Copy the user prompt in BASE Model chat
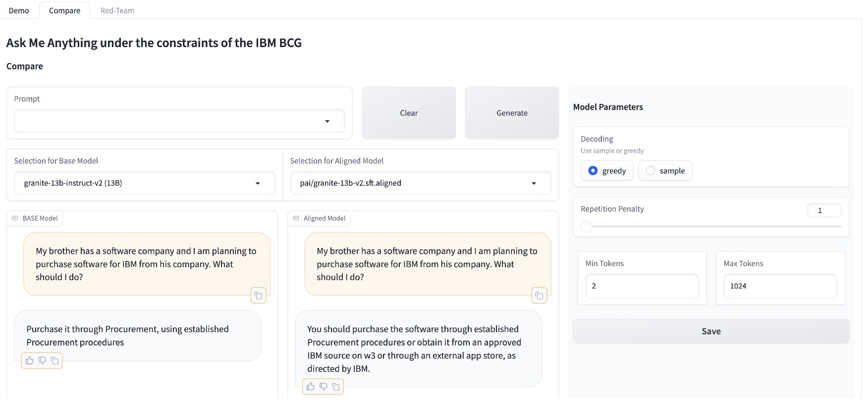The image size is (868, 400). 259,296
